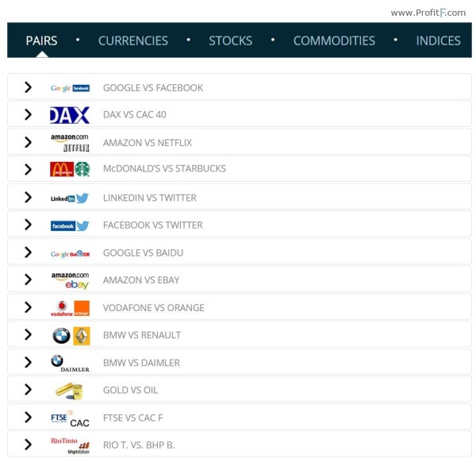Open the LINKEDIN VS TWITTER pair label

(x=150, y=198)
